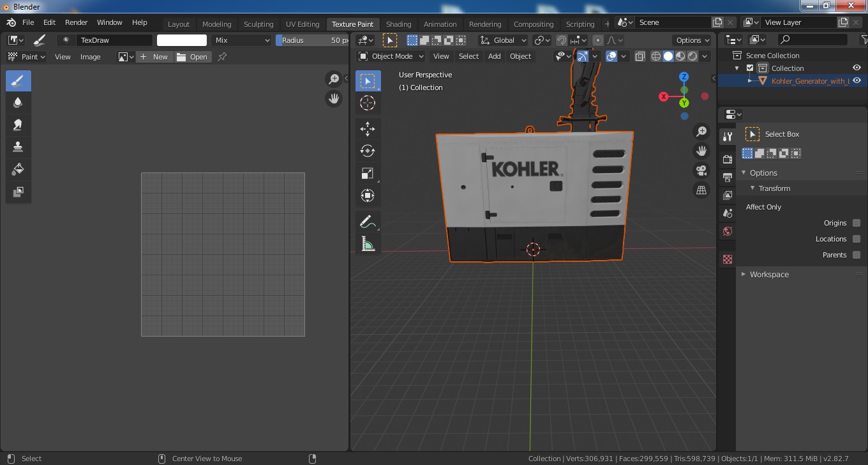Click the brush color swatch
This screenshot has width=868, height=465.
coord(182,40)
